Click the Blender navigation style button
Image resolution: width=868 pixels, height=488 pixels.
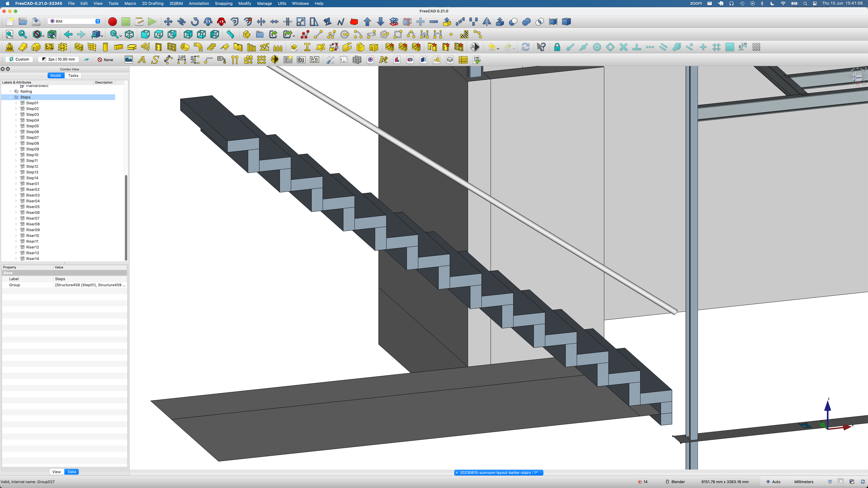click(675, 482)
